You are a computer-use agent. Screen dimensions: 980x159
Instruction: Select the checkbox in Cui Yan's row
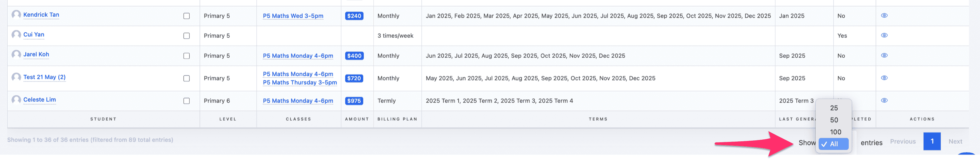(186, 36)
